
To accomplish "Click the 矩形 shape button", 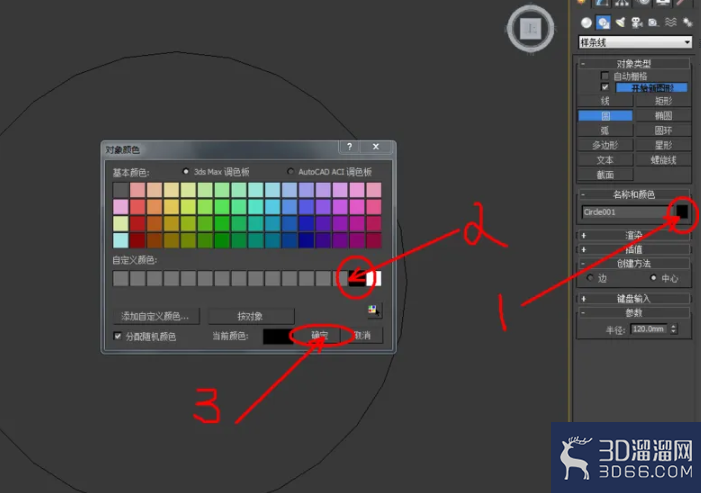I will [x=663, y=101].
